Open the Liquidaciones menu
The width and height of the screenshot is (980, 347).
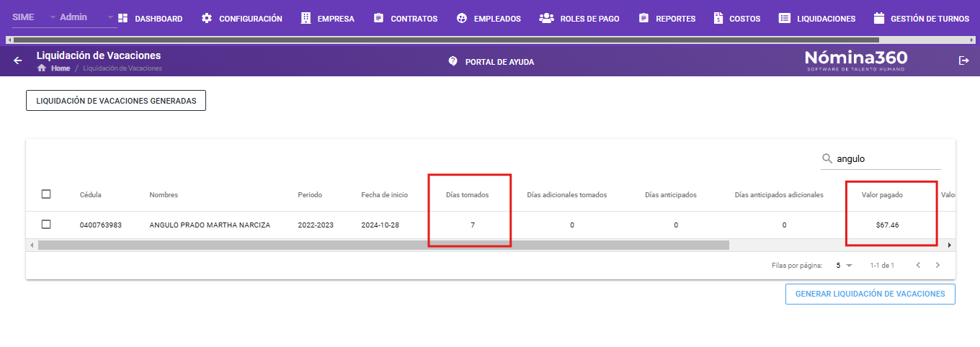pos(817,19)
